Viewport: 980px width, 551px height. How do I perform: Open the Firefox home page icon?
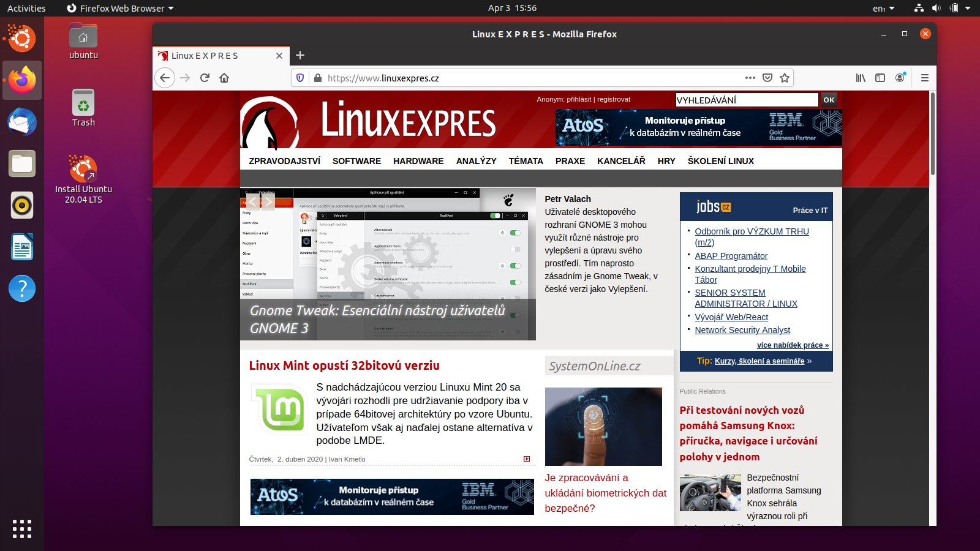(x=224, y=78)
